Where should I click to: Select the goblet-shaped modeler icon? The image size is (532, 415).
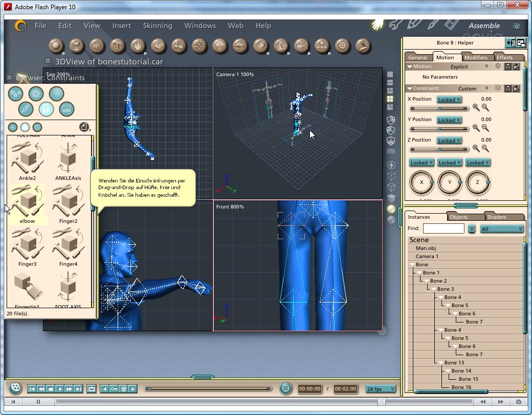(x=77, y=46)
